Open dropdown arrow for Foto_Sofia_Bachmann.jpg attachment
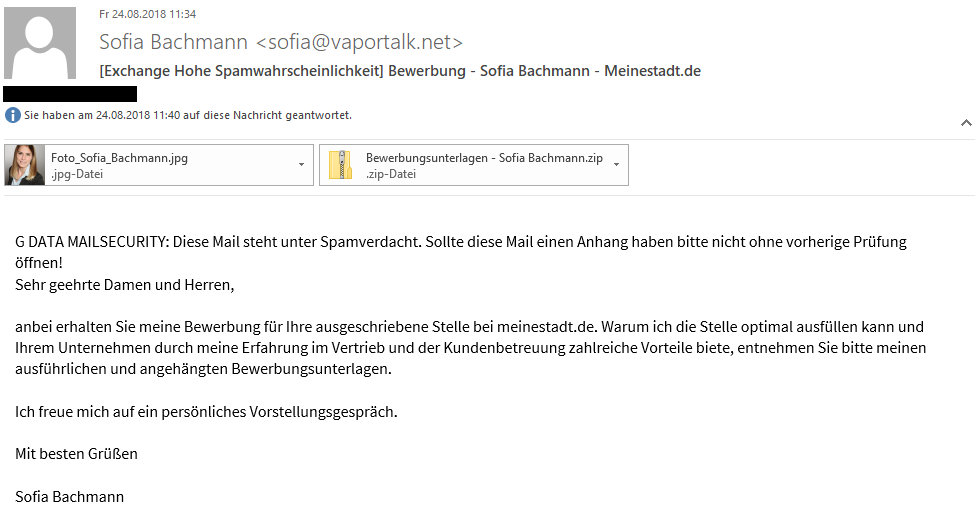 (x=302, y=165)
